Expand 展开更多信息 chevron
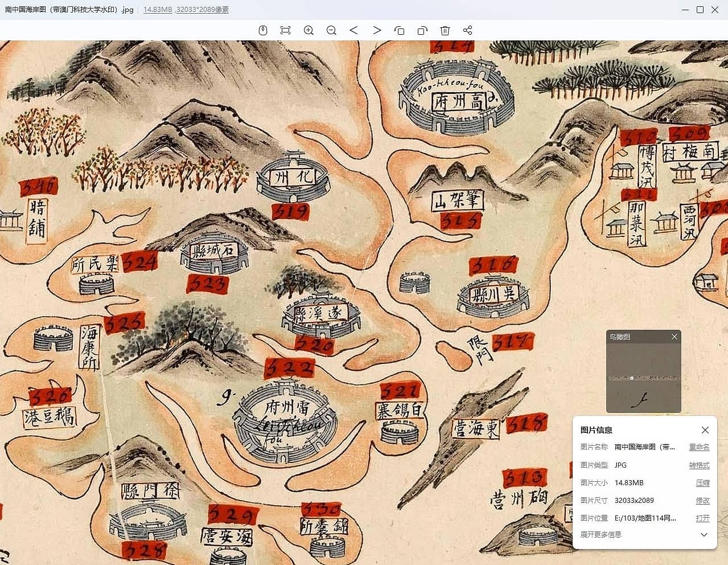Viewport: 728px width, 565px height. (704, 534)
